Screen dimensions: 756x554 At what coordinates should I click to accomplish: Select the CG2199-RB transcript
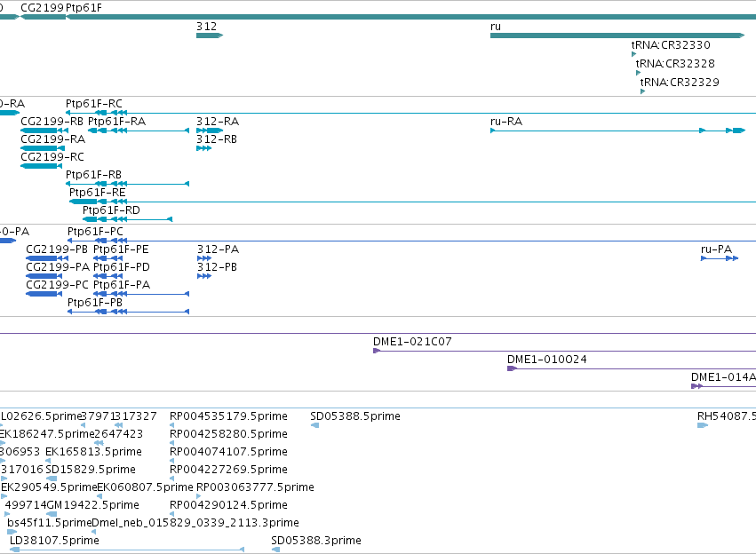pyautogui.click(x=44, y=131)
